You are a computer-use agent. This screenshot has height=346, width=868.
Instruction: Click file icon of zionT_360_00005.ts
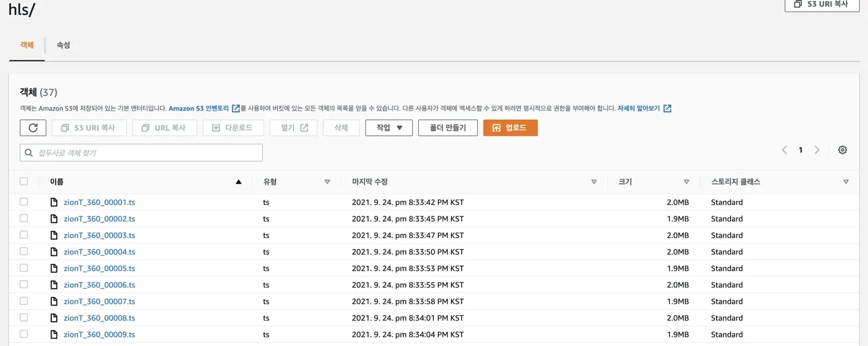tap(54, 268)
